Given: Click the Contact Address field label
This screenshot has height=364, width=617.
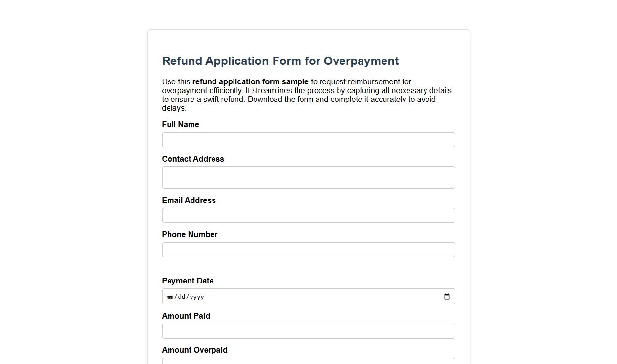Looking at the screenshot, I should (x=192, y=159).
